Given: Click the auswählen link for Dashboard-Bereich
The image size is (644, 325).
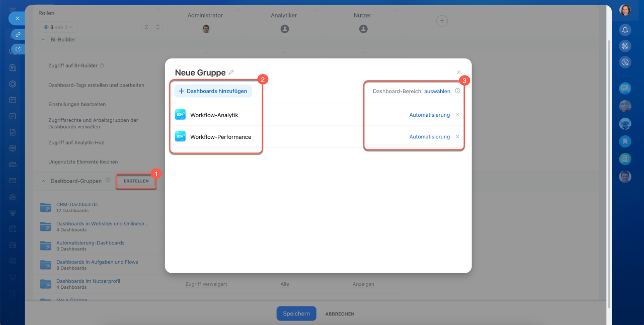Looking at the screenshot, I should 437,92.
